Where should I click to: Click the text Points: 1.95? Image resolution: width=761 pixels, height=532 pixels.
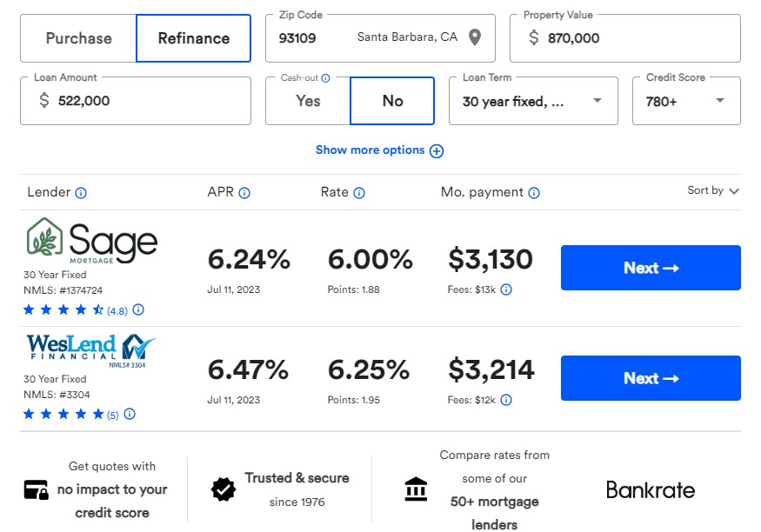pos(353,400)
